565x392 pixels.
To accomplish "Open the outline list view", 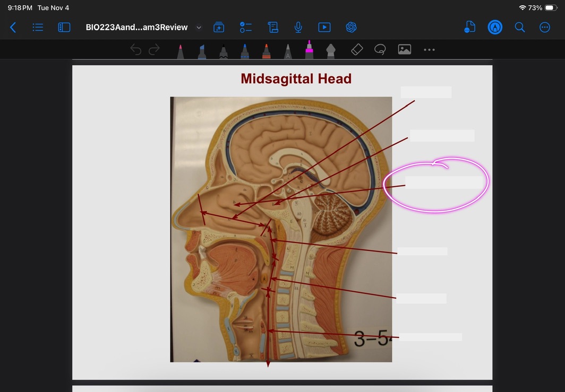I will point(38,27).
